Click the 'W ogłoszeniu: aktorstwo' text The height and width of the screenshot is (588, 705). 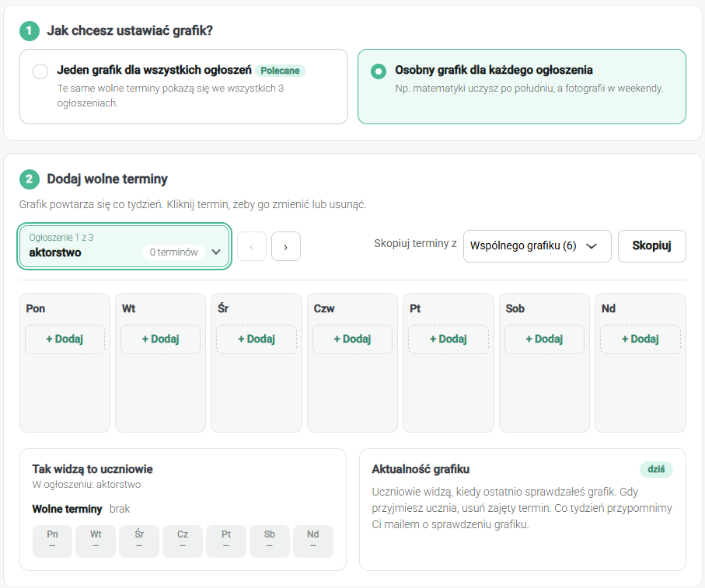(86, 484)
